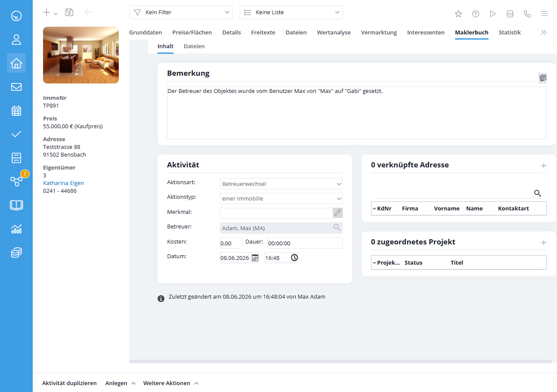Open the clock time picker icon
The image size is (557, 392).
tap(294, 258)
